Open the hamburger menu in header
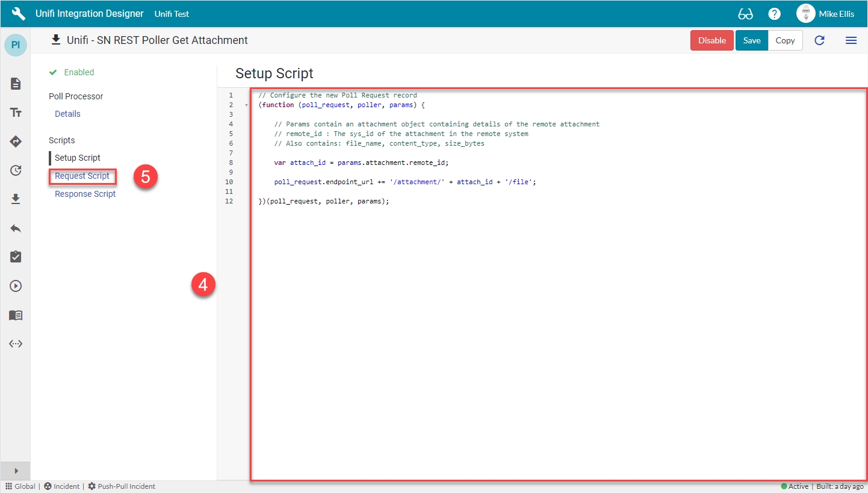The height and width of the screenshot is (493, 868). 851,40
